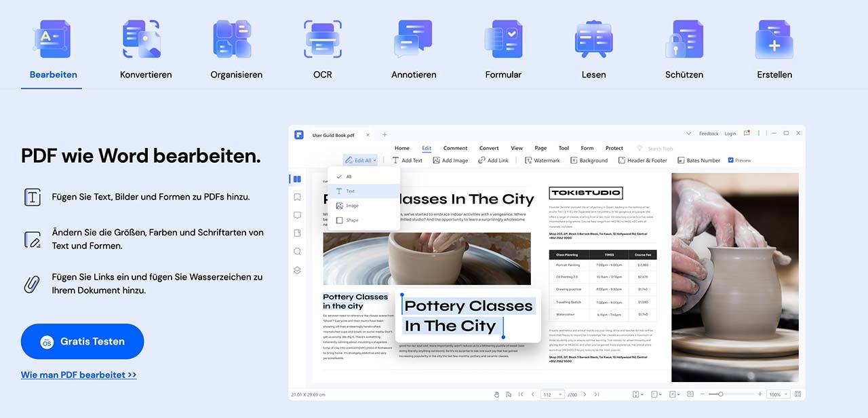Open the page number 112 dropdown

point(552,394)
